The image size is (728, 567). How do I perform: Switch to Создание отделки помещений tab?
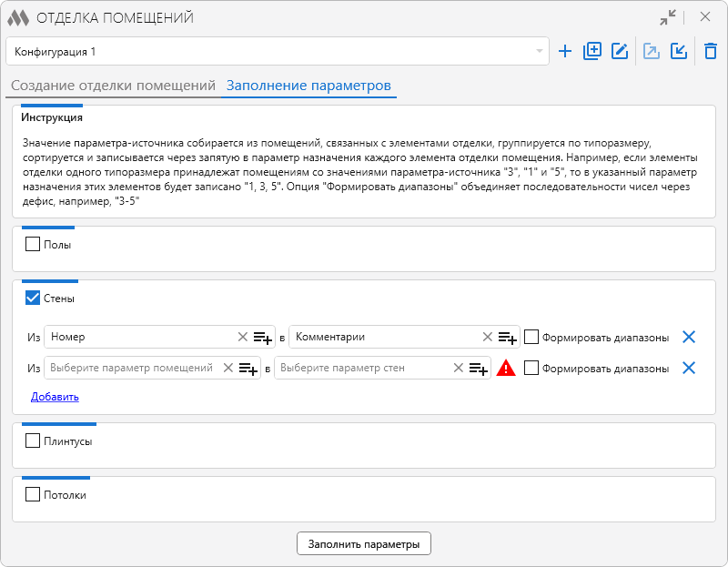tap(111, 86)
